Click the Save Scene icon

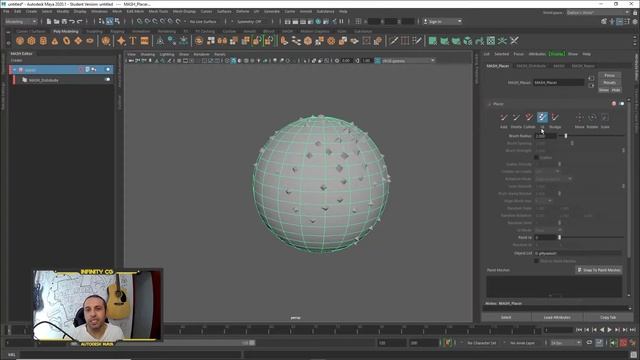(64, 21)
